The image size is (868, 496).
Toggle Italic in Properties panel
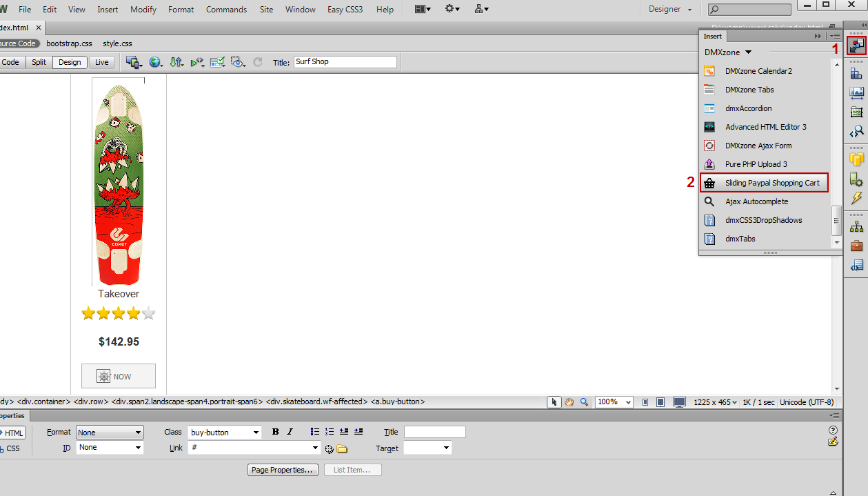pos(290,432)
